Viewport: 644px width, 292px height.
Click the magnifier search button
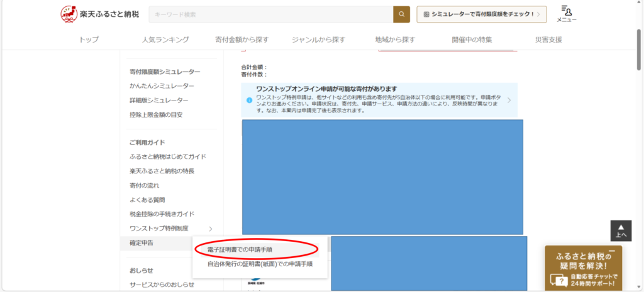(401, 14)
